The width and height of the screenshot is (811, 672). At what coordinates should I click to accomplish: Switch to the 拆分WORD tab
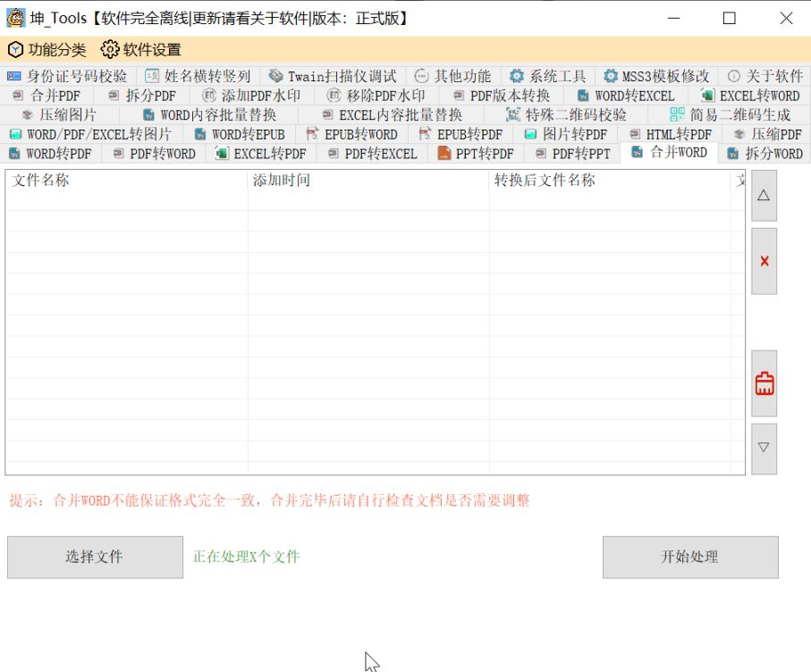point(765,154)
